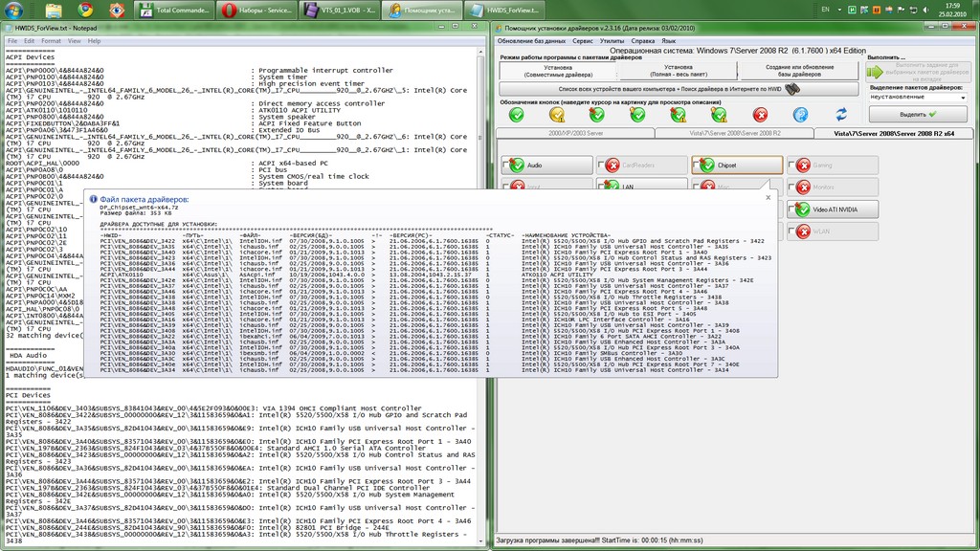The width and height of the screenshot is (980, 551).
Task: Tick the Audio driver pack checkbox
Action: point(505,165)
